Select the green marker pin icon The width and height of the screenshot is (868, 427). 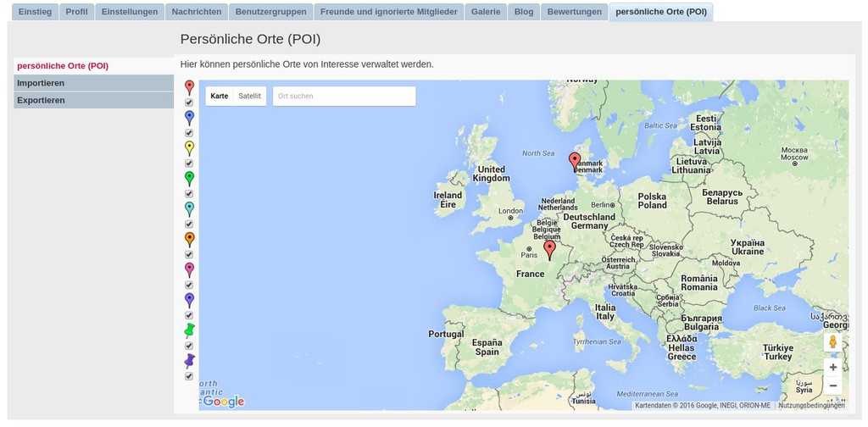[x=189, y=179]
